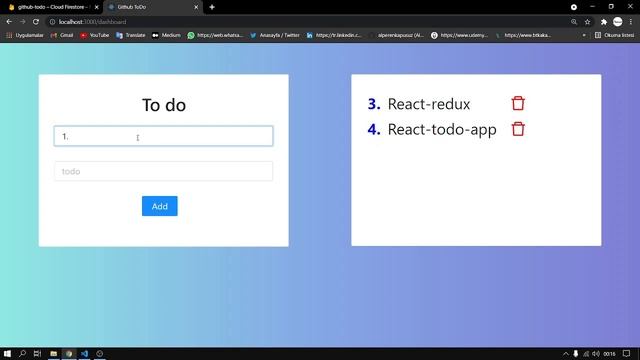Expand the bookmarks overflow arrow
This screenshot has height=360, width=640.
pyautogui.click(x=584, y=35)
